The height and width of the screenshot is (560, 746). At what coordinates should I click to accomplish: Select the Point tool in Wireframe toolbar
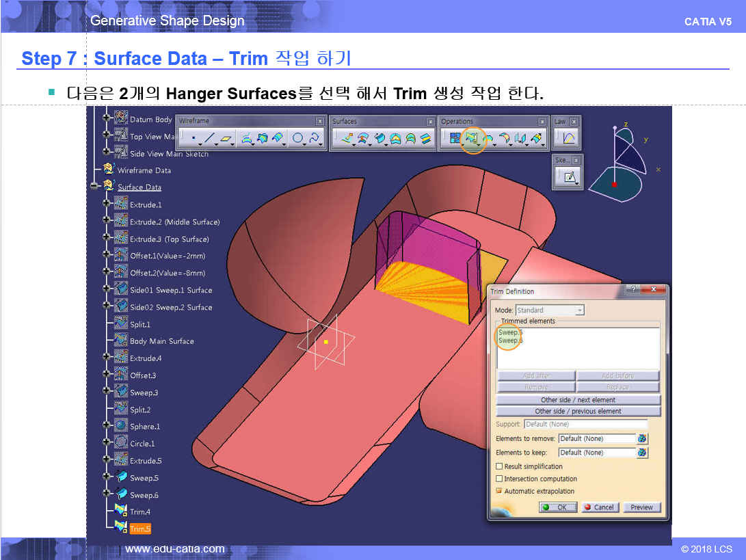pos(194,139)
